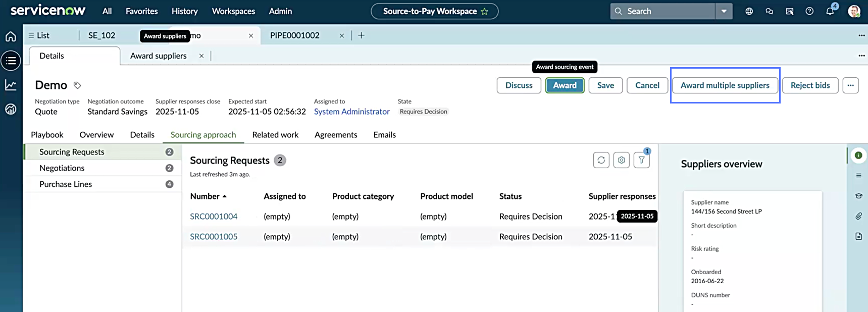Open the Favorites menu
The height and width of the screenshot is (312, 868).
point(141,11)
